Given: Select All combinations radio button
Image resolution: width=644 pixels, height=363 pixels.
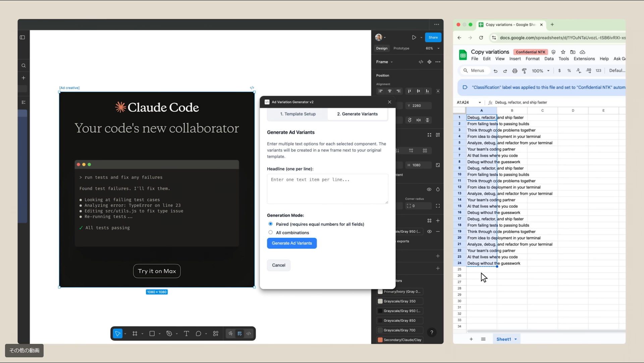Looking at the screenshot, I should (x=271, y=232).
